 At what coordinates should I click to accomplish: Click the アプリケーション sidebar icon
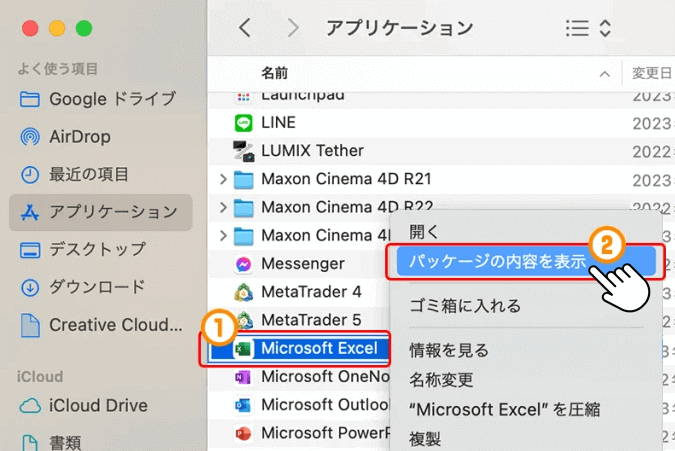(30, 212)
